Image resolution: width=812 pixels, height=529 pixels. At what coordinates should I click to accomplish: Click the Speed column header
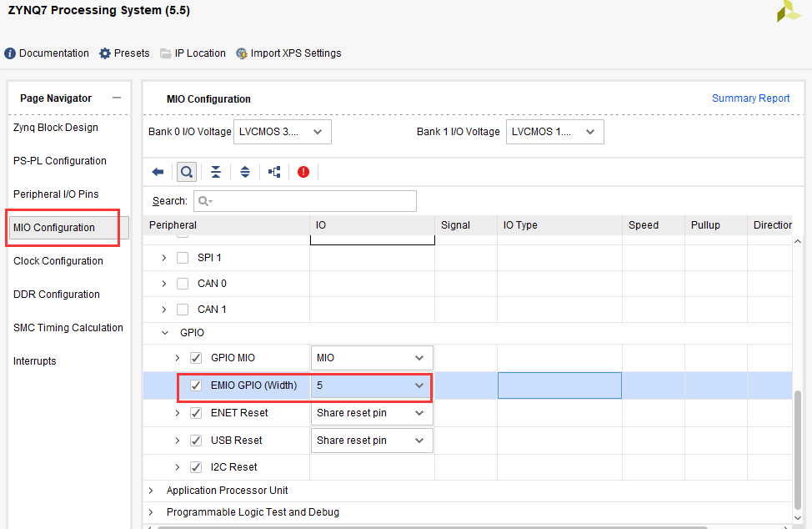[654, 225]
